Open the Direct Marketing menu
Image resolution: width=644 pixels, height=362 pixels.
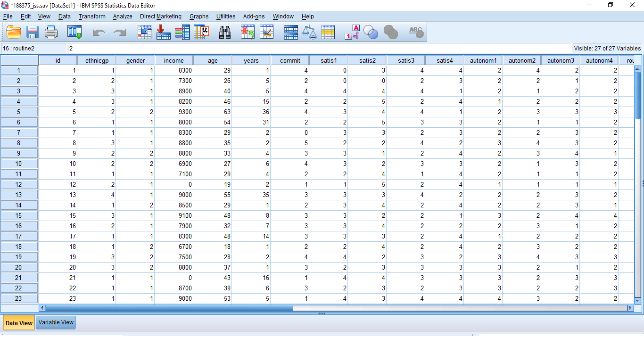[x=161, y=16]
